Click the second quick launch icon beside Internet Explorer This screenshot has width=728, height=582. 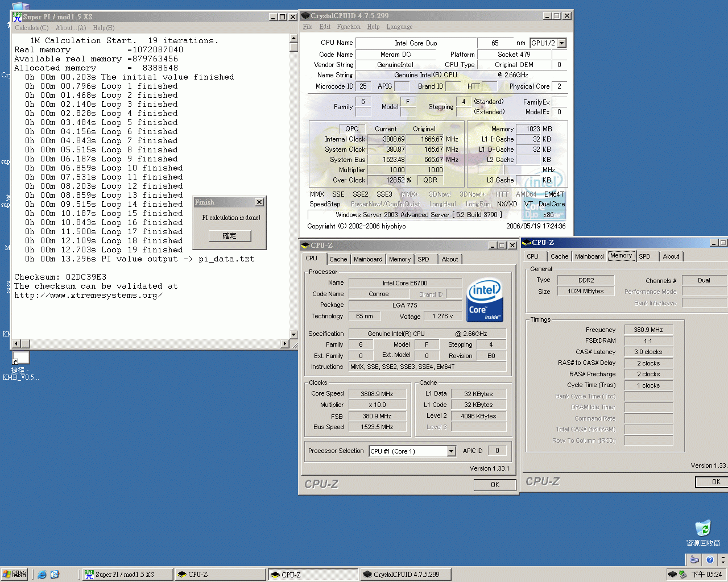[55, 575]
